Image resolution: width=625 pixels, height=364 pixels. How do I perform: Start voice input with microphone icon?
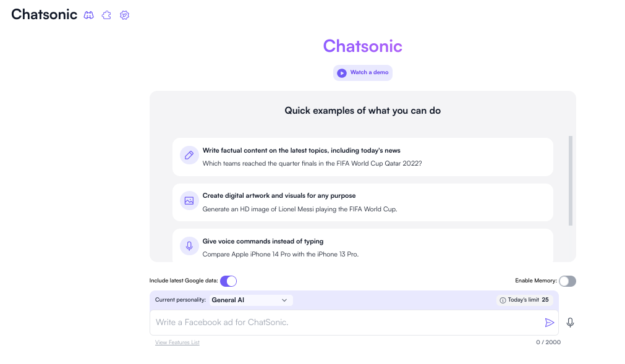570,323
